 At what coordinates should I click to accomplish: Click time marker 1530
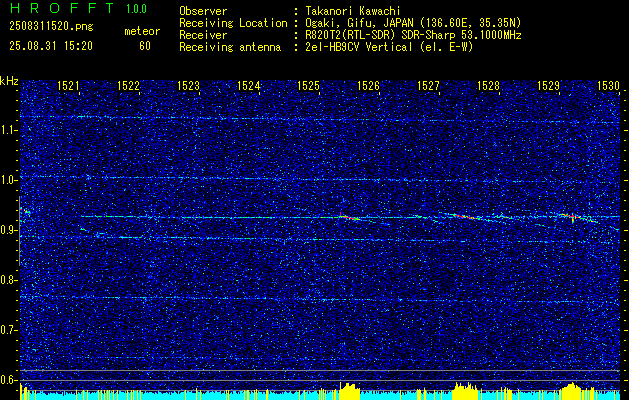pyautogui.click(x=609, y=86)
